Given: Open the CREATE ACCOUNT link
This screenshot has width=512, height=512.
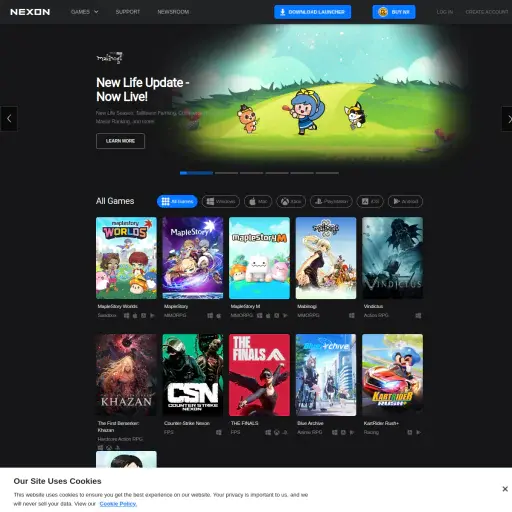Looking at the screenshot, I should pos(487,12).
